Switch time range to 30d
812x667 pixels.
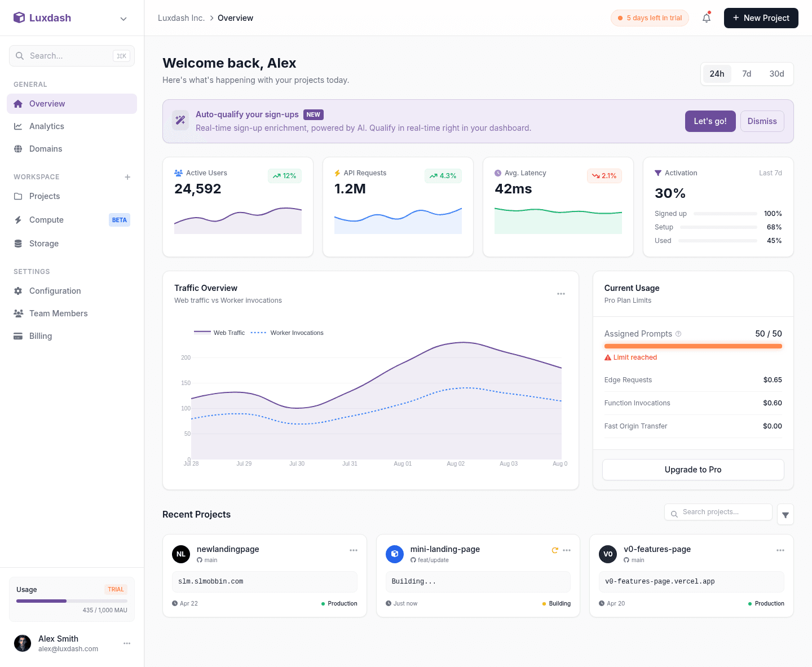pos(776,74)
